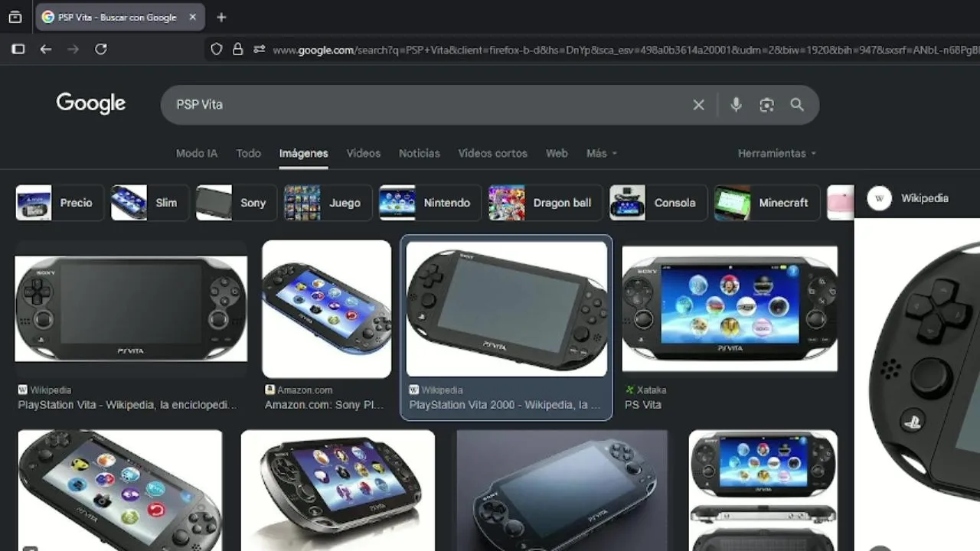
Task: Open the Noticias tab
Action: coord(420,153)
